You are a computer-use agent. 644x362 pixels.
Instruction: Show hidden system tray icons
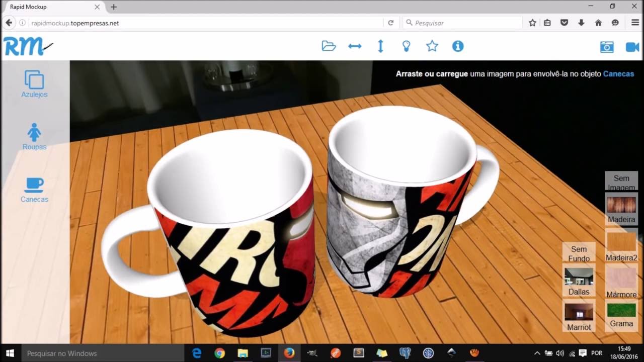[x=537, y=353]
